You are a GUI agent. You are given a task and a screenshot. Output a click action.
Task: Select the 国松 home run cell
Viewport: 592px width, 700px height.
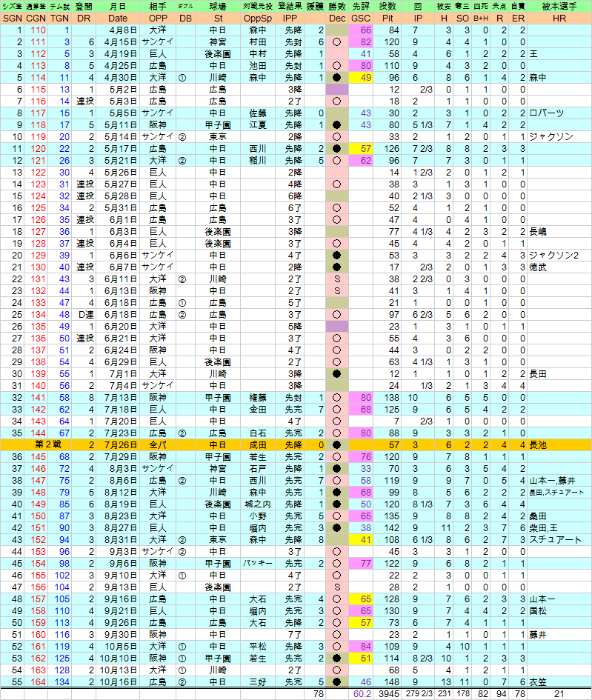click(559, 610)
